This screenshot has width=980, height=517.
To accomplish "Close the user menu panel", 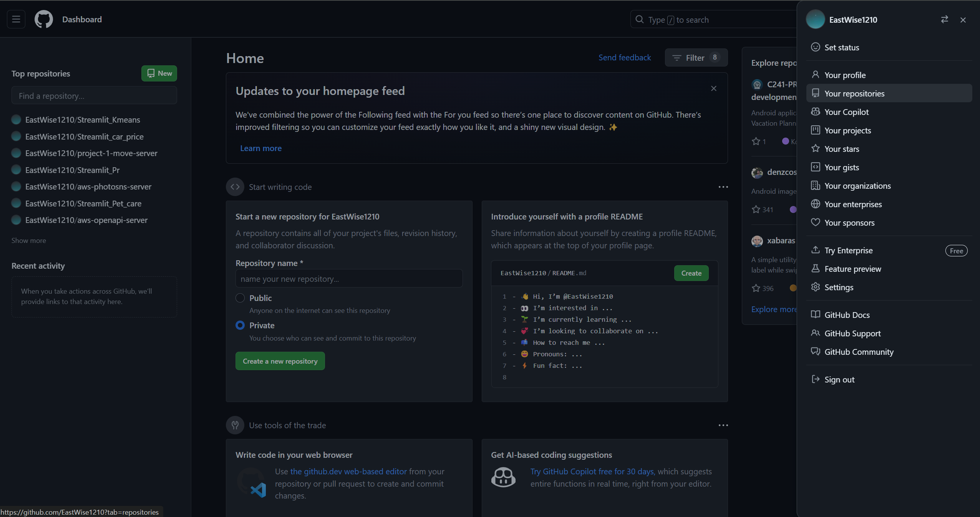I will (963, 20).
